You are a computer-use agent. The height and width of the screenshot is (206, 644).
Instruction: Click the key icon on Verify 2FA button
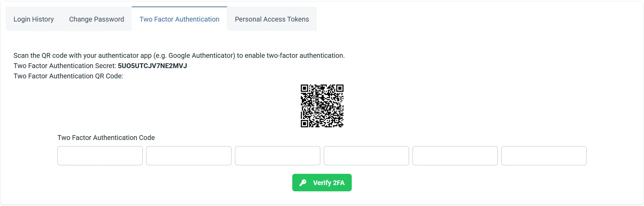303,182
